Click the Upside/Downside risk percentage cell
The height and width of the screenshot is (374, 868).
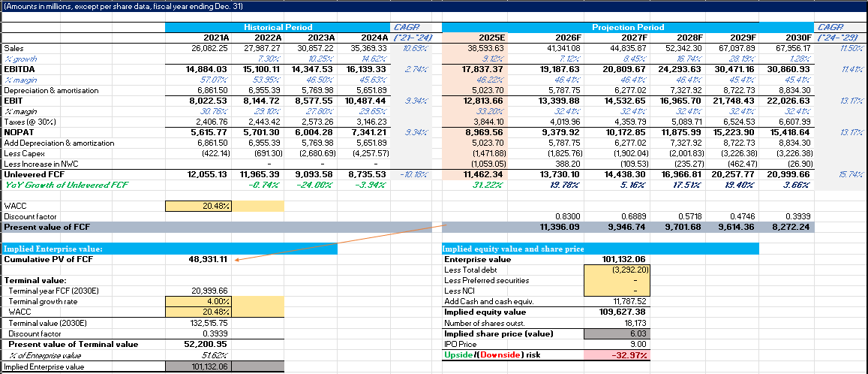click(612, 354)
